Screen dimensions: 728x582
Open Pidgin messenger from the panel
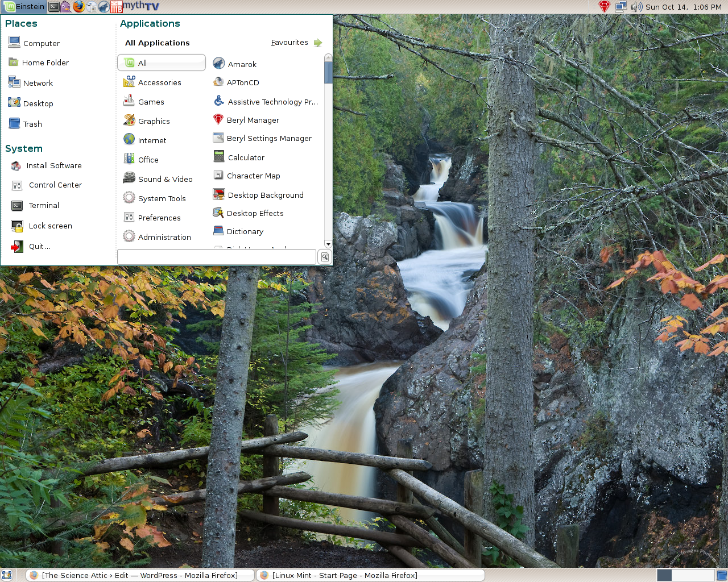click(66, 7)
